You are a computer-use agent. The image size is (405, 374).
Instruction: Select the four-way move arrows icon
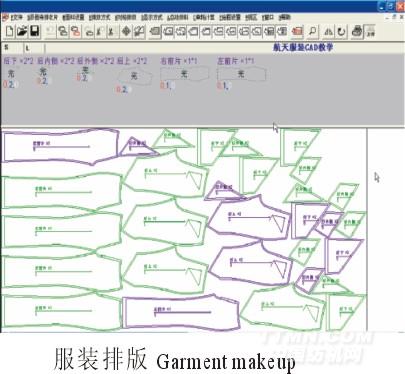[x=126, y=32]
